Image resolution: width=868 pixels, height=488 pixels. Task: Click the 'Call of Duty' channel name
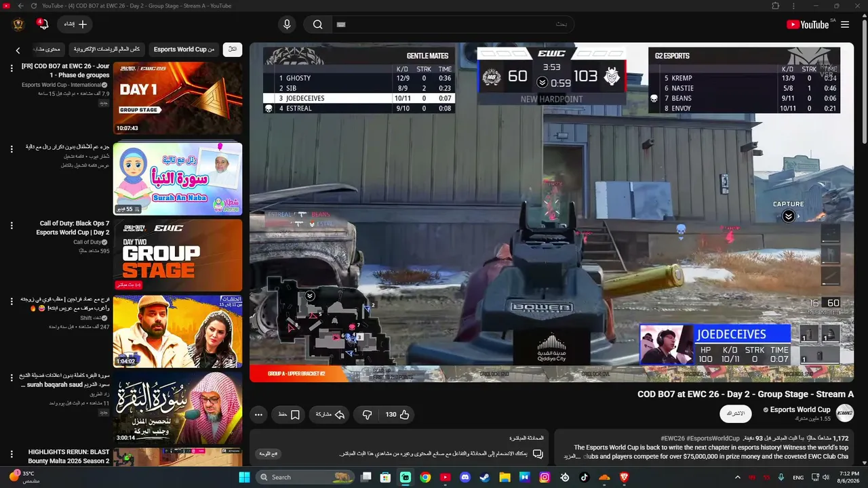coord(87,242)
